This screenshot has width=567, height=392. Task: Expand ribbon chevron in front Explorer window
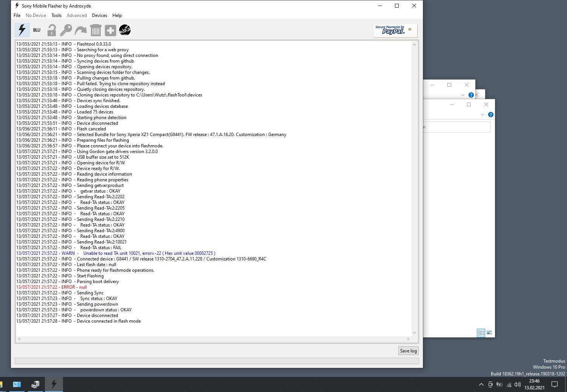pyautogui.click(x=482, y=115)
